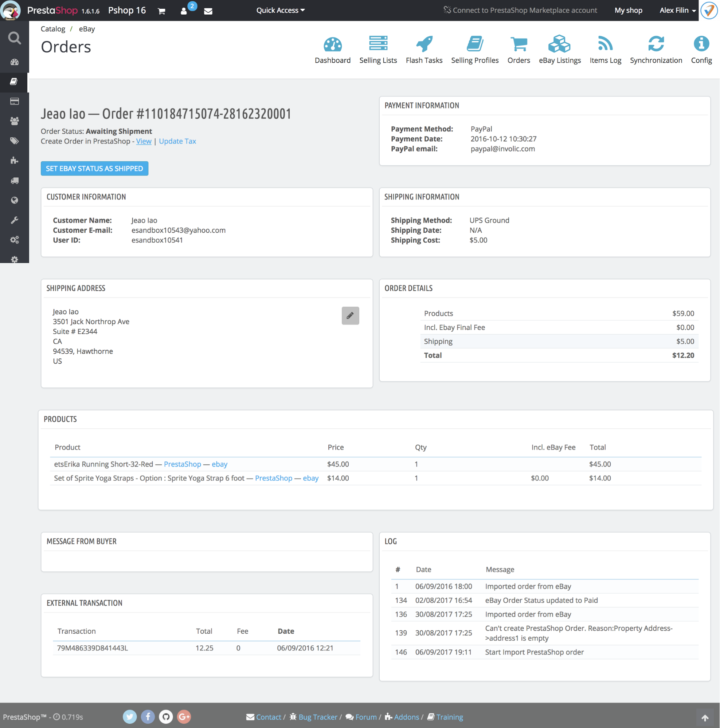Toggle PrestaShop marketplace connection
720x728 pixels.
click(520, 10)
